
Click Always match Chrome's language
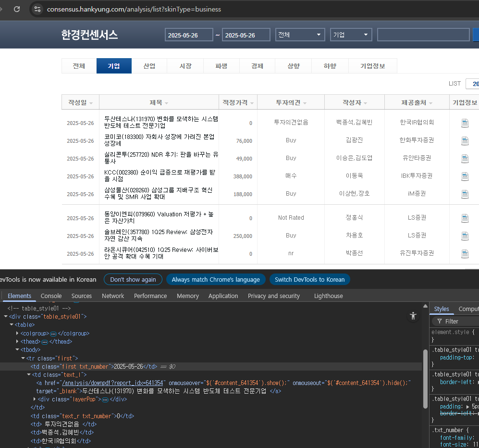click(x=216, y=279)
